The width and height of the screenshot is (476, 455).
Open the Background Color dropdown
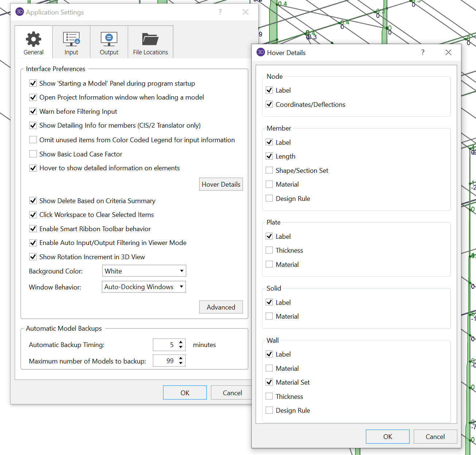coord(144,271)
